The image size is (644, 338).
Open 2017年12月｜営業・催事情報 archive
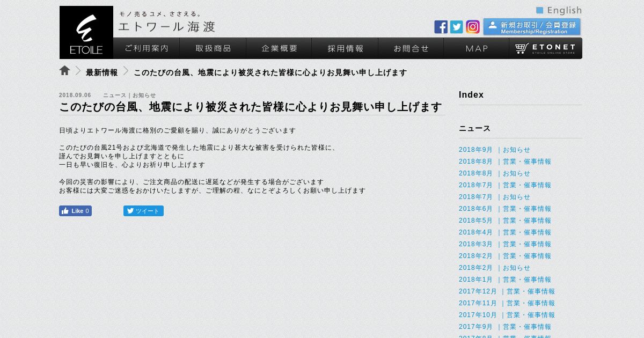point(507,291)
